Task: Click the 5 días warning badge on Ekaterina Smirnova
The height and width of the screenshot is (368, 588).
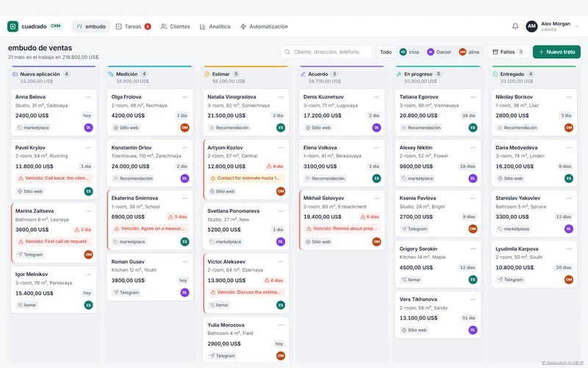Action: click(x=178, y=216)
